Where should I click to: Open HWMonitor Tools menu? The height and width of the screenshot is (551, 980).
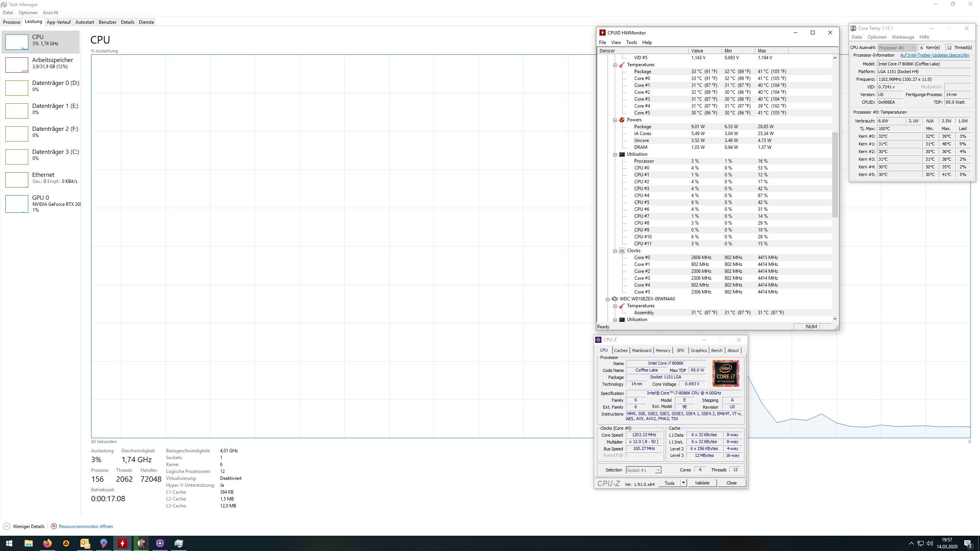[x=631, y=42]
